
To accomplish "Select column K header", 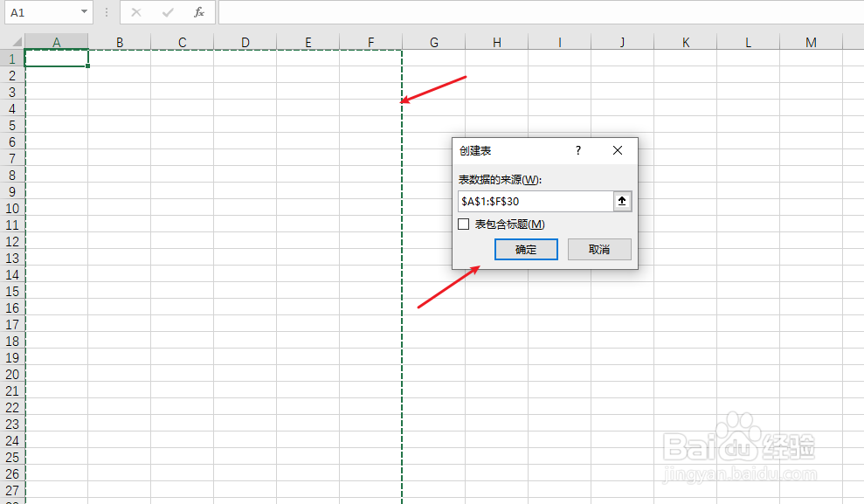I will pos(686,42).
